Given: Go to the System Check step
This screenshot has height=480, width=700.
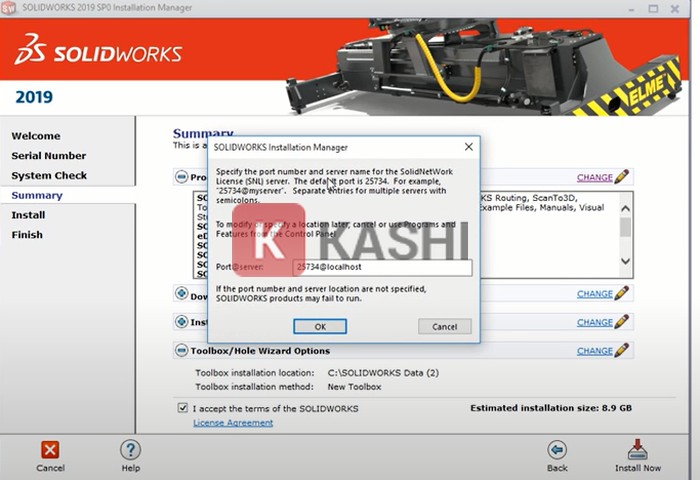Looking at the screenshot, I should [48, 176].
